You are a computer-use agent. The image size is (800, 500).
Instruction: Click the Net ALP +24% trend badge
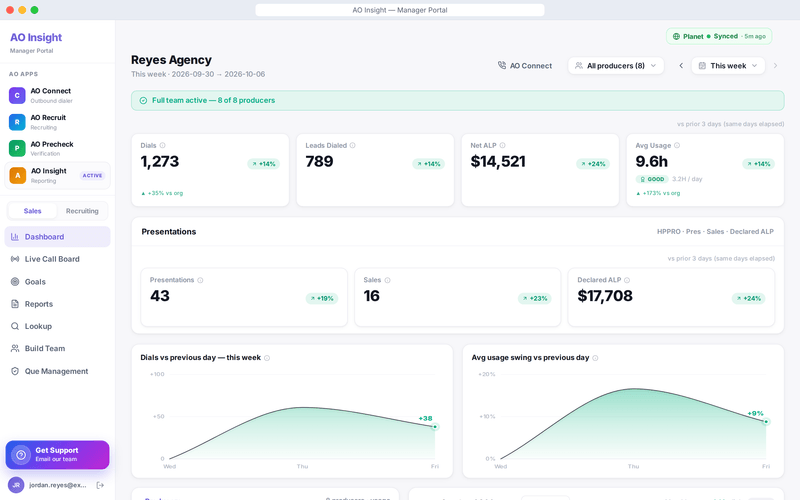coord(593,164)
